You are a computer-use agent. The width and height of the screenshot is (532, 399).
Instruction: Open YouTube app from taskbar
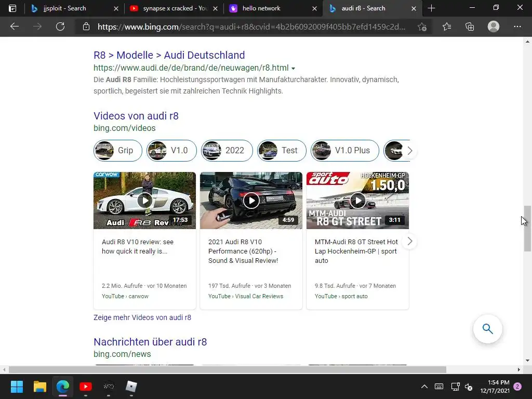(86, 387)
